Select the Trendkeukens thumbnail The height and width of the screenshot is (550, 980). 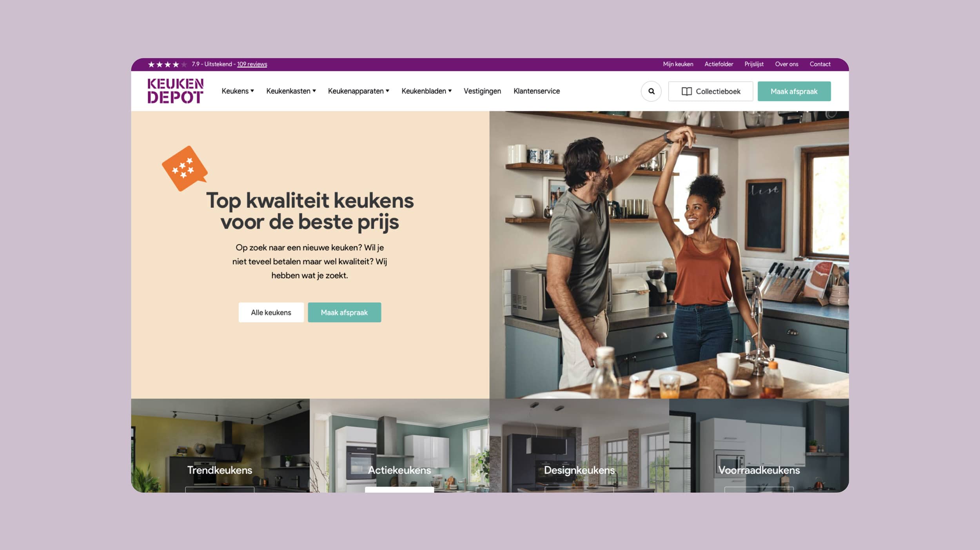coord(220,445)
